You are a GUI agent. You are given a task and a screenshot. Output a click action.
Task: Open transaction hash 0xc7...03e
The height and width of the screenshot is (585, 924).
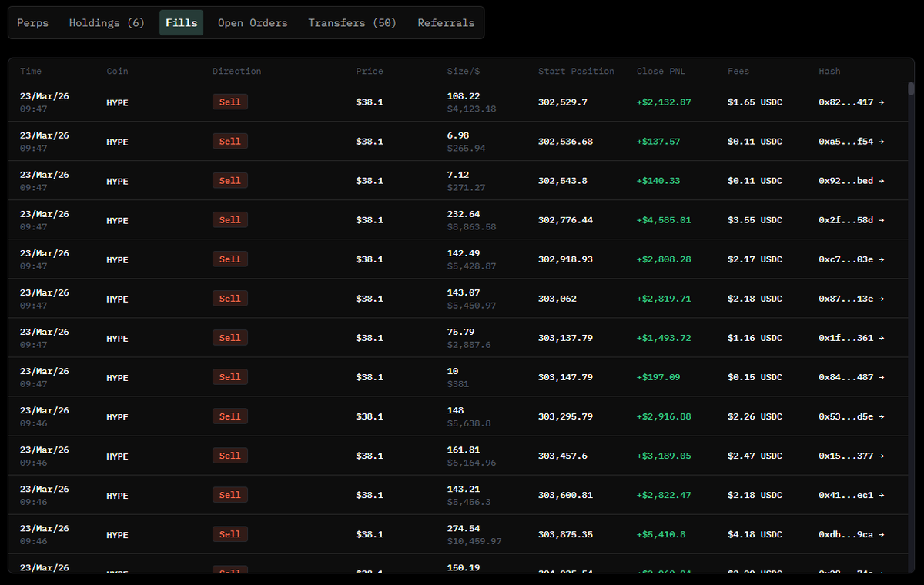(x=851, y=259)
